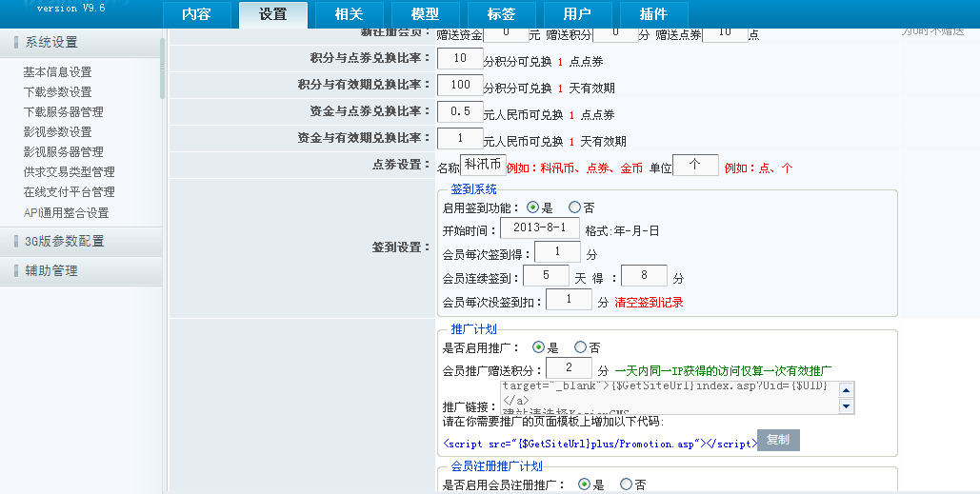Select 是 for 是否启用会员注册推广
Viewport: 980px width, 494px height.
[x=585, y=484]
